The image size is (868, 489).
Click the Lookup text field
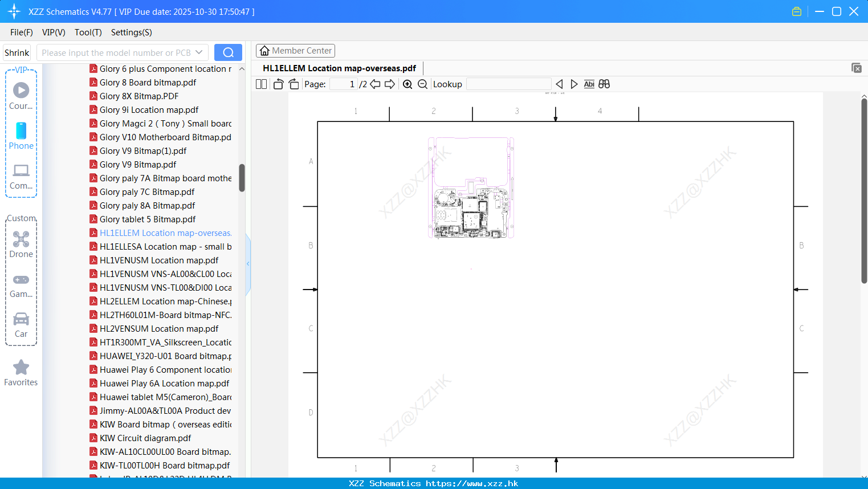(x=508, y=84)
